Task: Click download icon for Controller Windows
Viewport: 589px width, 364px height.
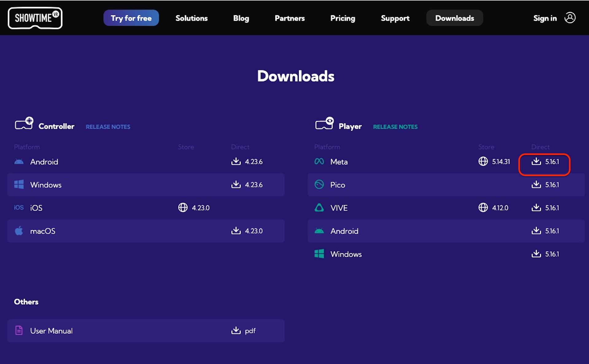Action: coord(236,184)
